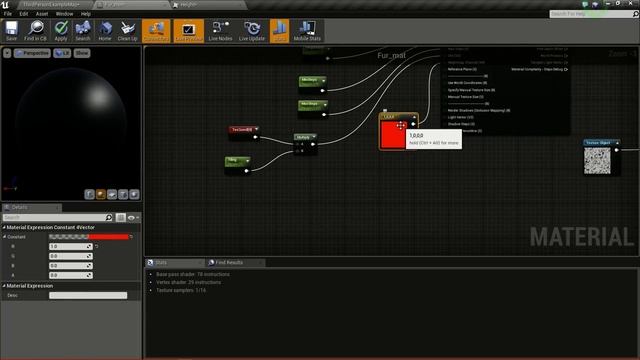
Task: Collapse the red Constant4Vector node arrow
Action: [x=414, y=117]
